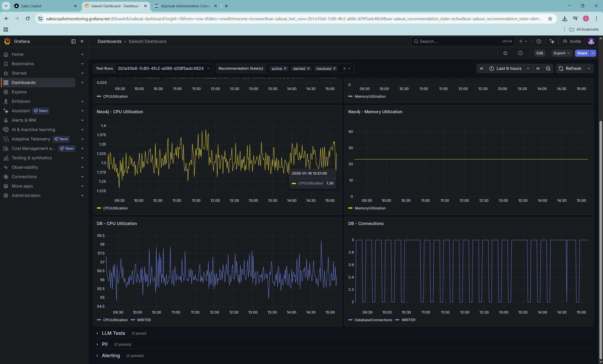Remove the 'alerted' recommendation state tag
Image resolution: width=603 pixels, height=364 pixels.
coord(308,69)
